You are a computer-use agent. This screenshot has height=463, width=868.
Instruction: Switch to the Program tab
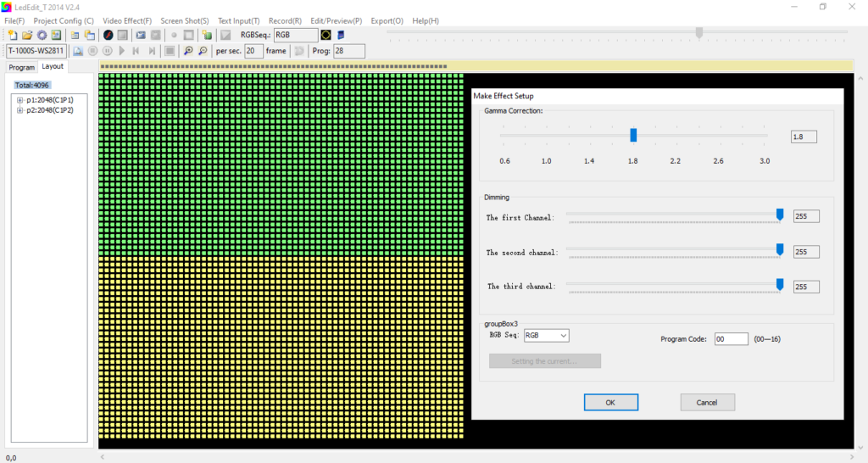(x=21, y=67)
